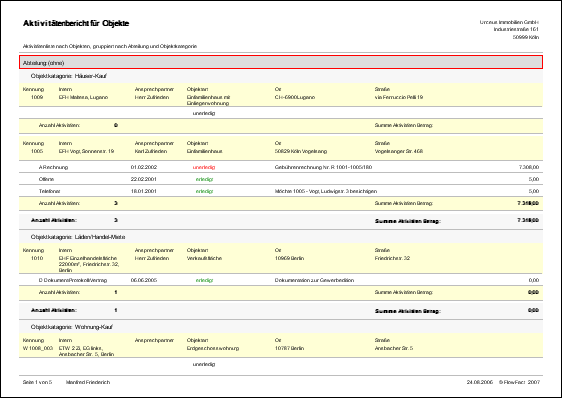Click the Ort value 10969 Berlin
Image resolution: width=562 pixels, height=398 pixels.
click(289, 258)
